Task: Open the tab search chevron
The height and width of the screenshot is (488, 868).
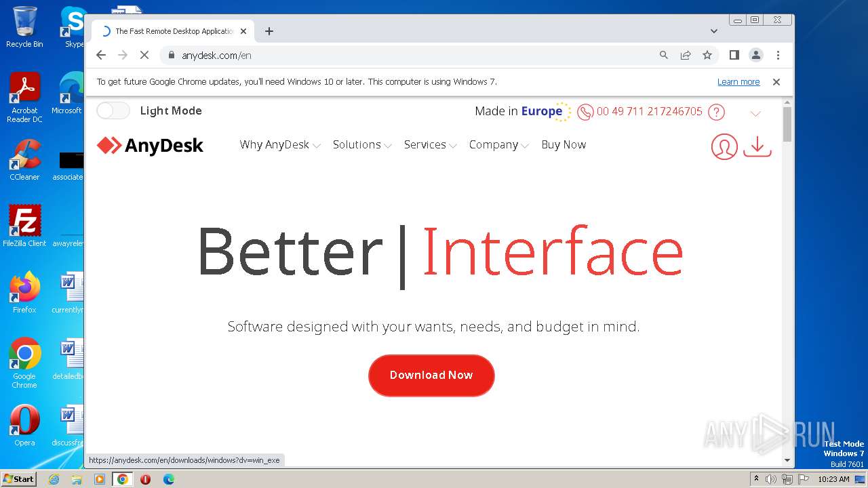Action: [714, 31]
